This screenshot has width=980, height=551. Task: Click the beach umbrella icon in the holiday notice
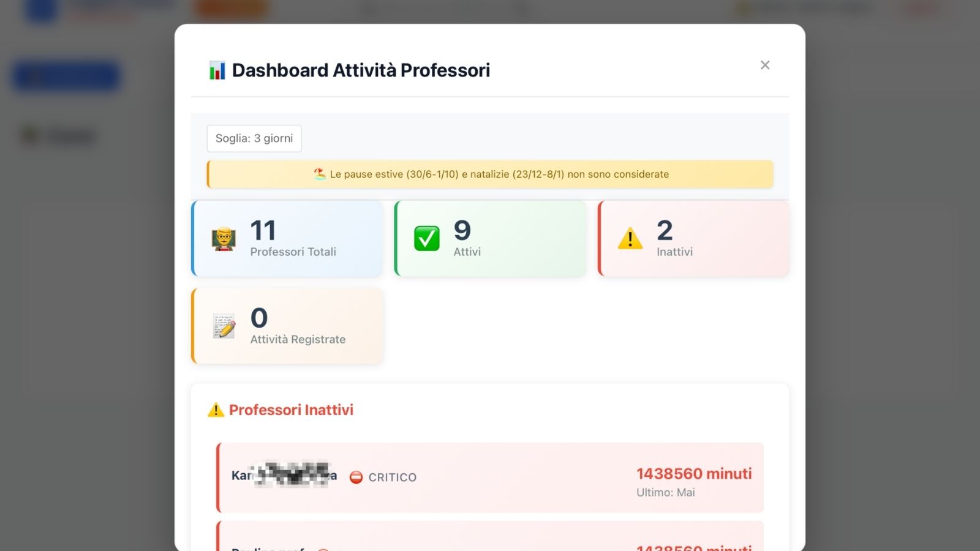pyautogui.click(x=320, y=174)
